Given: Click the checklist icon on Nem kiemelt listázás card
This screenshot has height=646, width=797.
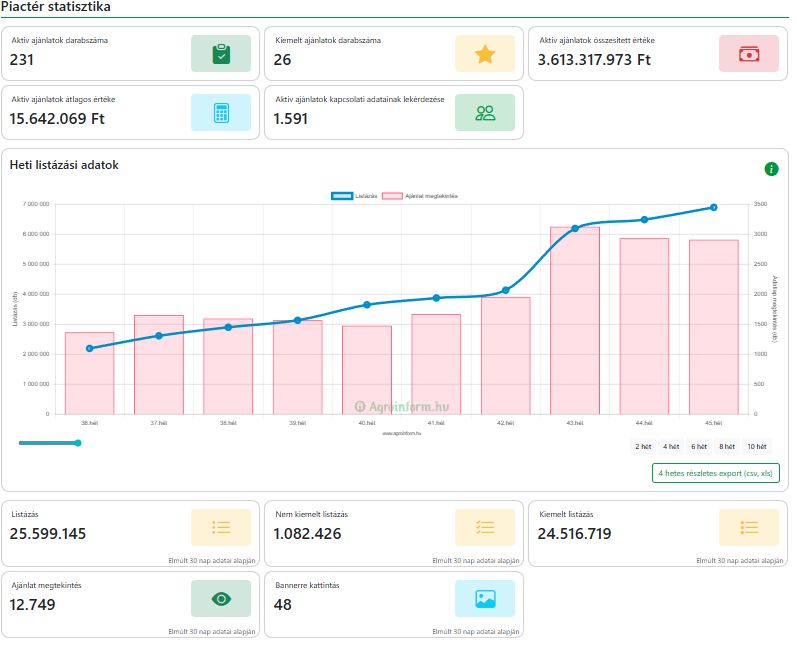Looking at the screenshot, I should [485, 527].
